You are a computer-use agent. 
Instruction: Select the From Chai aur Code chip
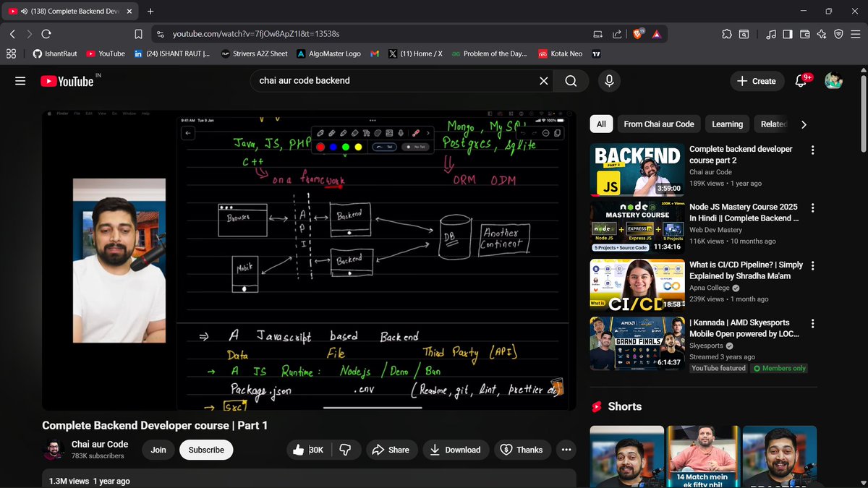coord(659,124)
